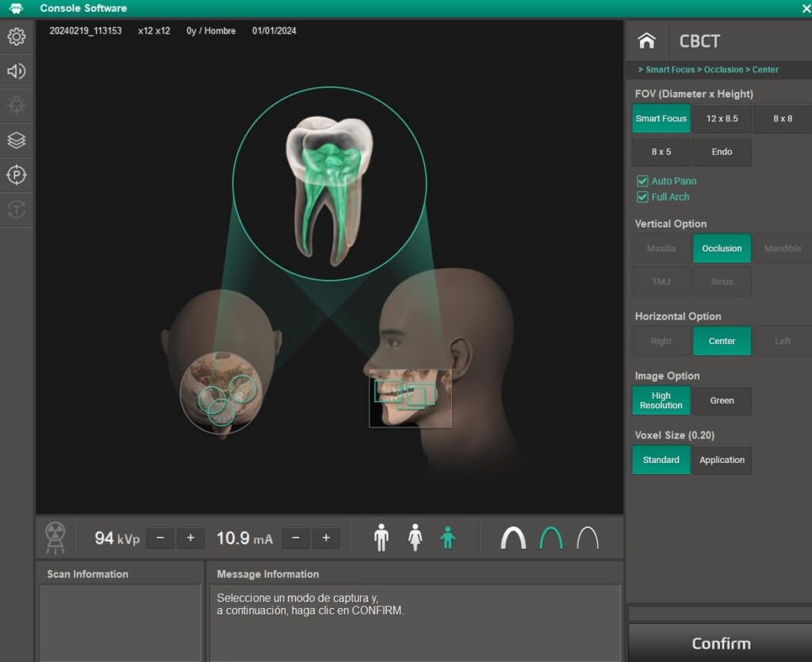Select the narrow thin arch shape icon

click(588, 538)
